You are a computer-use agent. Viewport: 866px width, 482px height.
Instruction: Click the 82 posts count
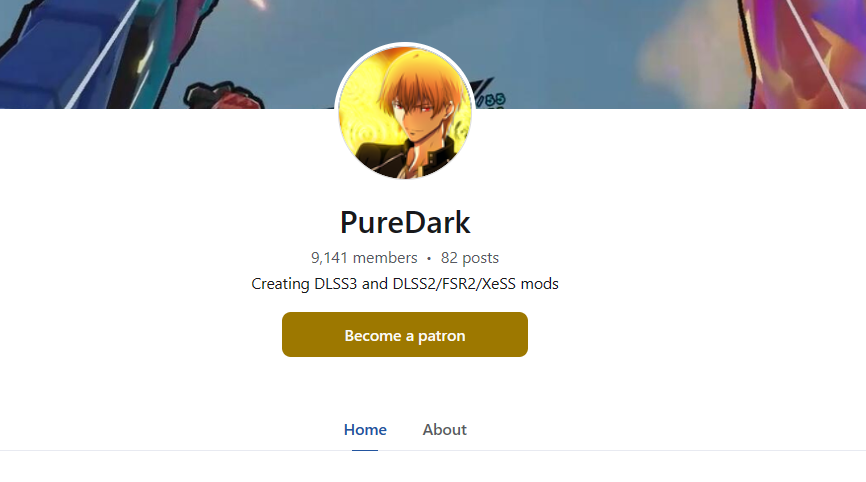click(469, 258)
